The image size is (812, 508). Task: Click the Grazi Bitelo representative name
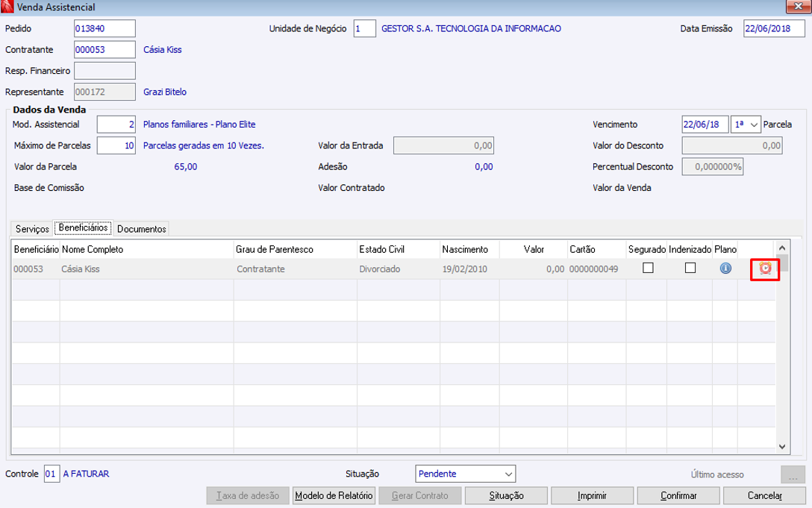tap(165, 92)
